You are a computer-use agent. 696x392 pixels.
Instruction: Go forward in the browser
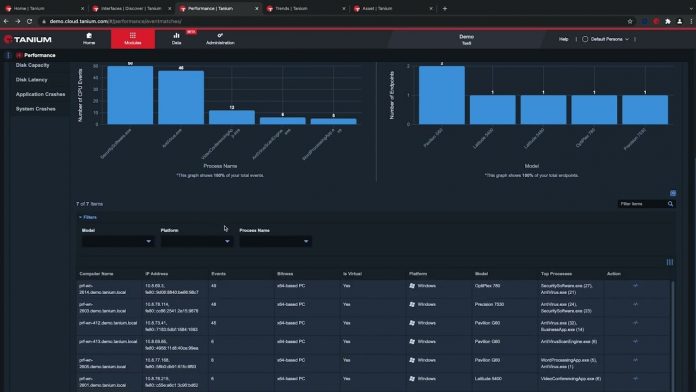(18, 21)
